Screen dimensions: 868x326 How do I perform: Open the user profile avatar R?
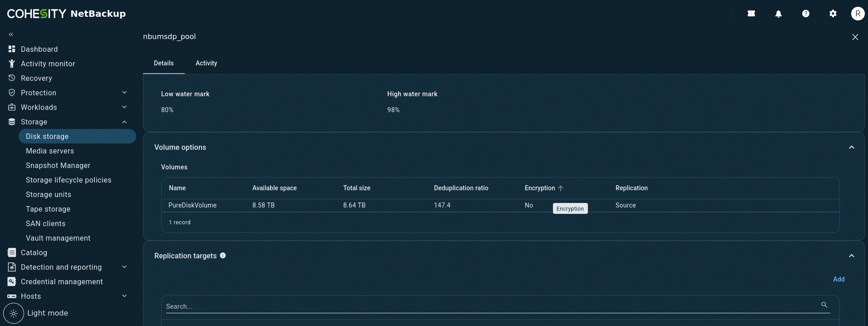858,14
